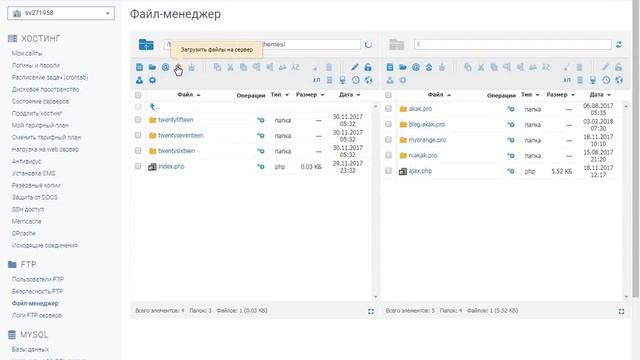Sort root panel by Размер column
The image size is (640, 360).
click(560, 95)
